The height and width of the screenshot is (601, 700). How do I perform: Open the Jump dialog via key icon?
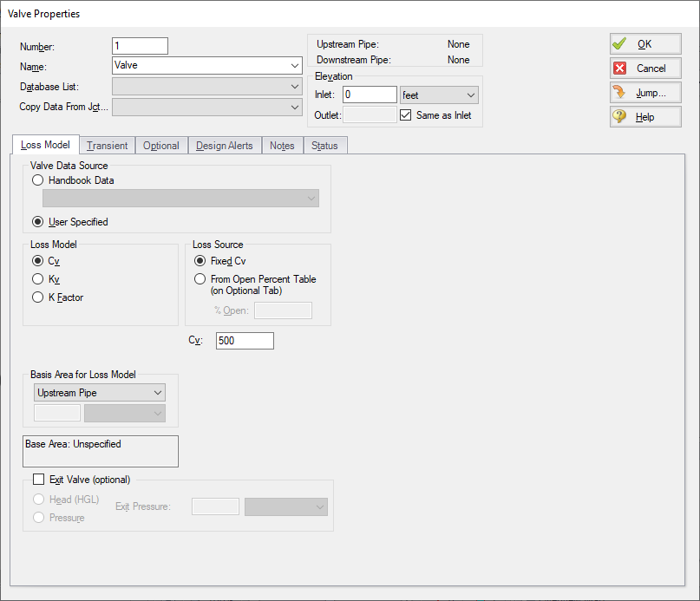[x=644, y=92]
